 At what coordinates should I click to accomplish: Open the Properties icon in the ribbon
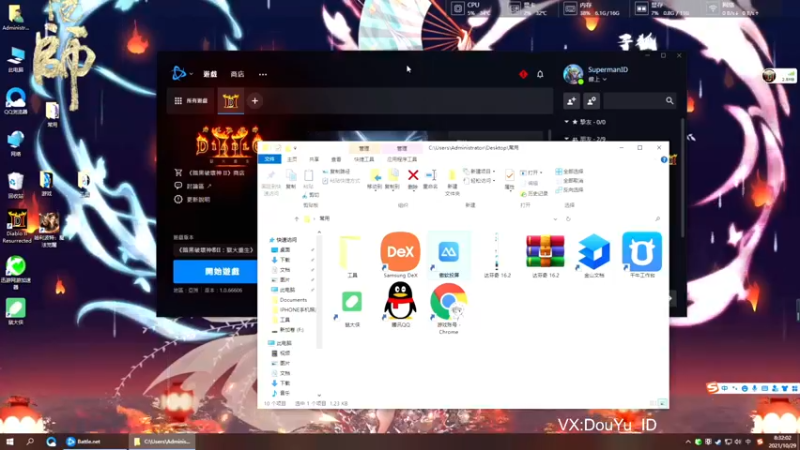pyautogui.click(x=509, y=179)
